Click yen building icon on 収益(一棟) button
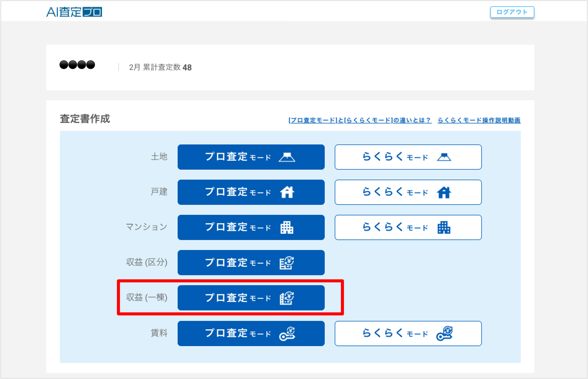Image resolution: width=588 pixels, height=379 pixels. (287, 298)
